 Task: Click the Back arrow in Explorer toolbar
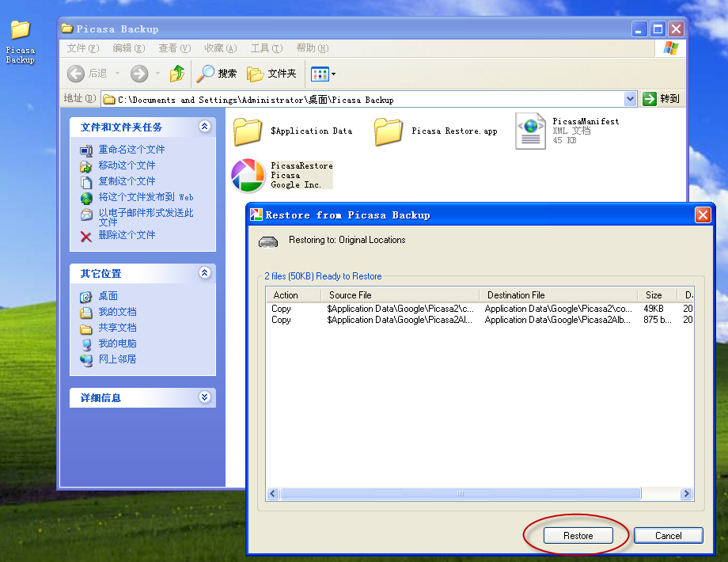click(76, 74)
